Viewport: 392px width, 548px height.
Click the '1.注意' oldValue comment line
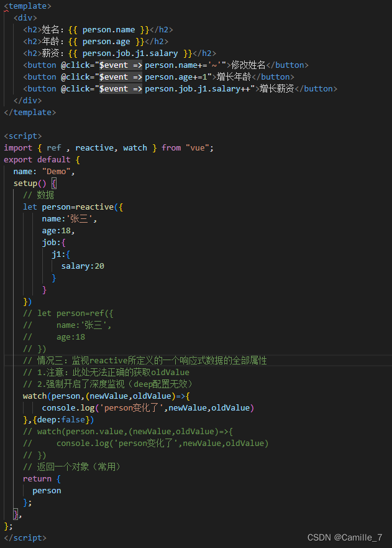106,372
